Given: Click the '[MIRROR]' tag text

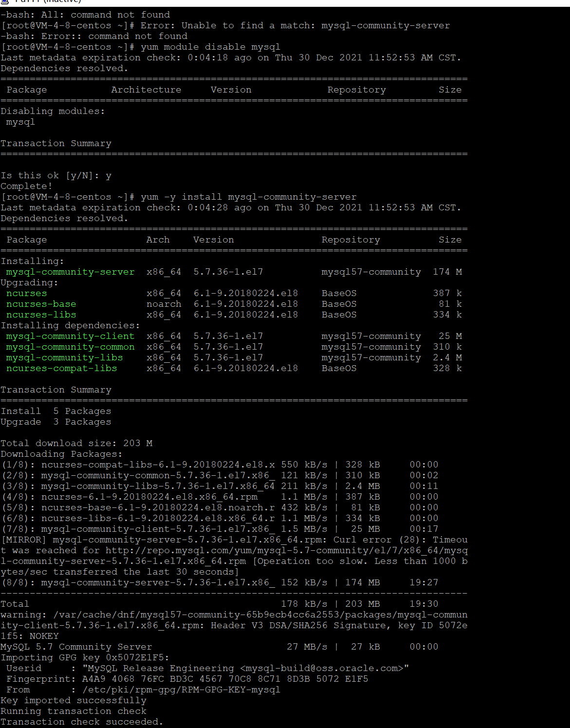Looking at the screenshot, I should (x=24, y=540).
